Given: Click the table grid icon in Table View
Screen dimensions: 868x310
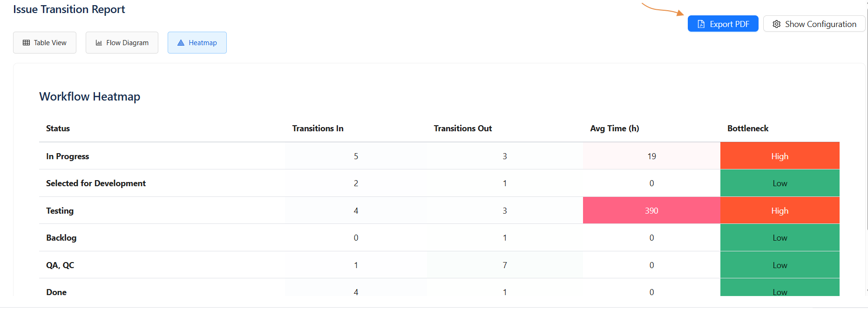Looking at the screenshot, I should 27,43.
